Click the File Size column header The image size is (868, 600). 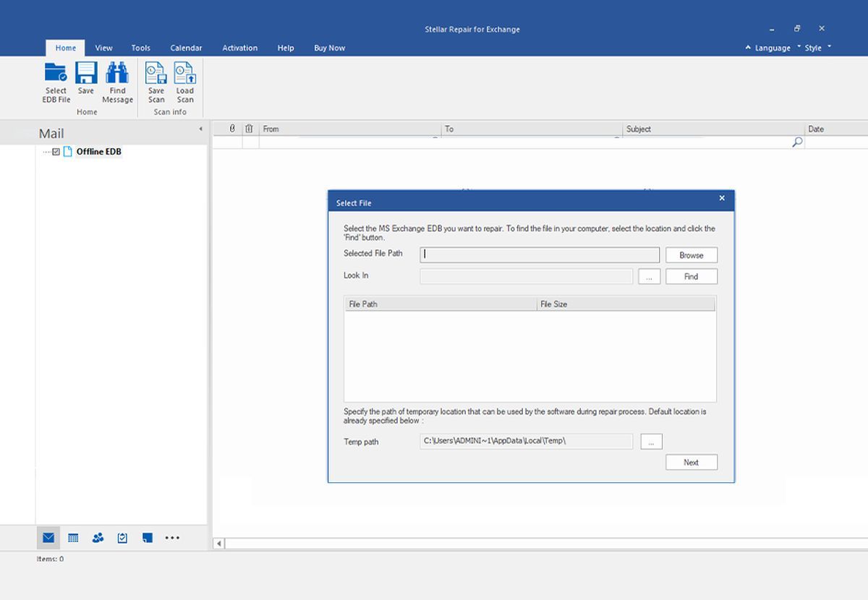626,304
